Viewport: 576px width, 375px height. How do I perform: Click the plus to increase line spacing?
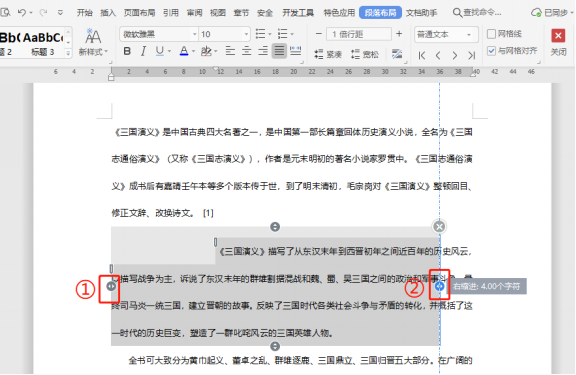399,34
